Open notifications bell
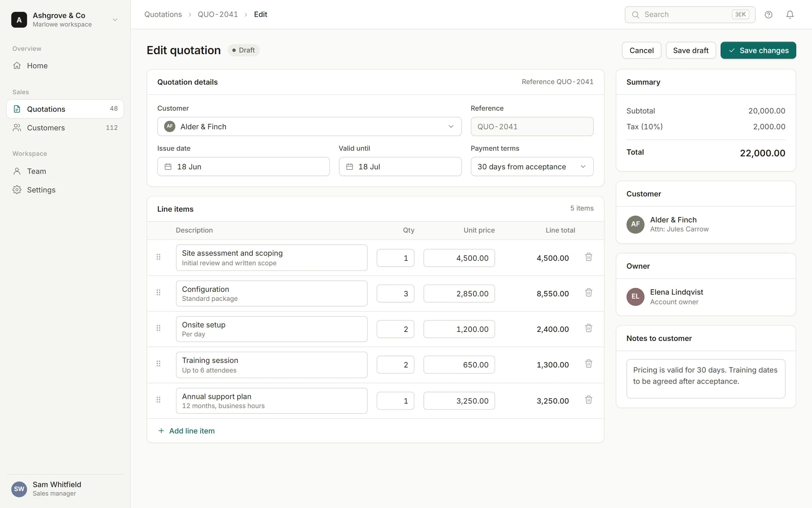Screen dimensions: 812x508 coord(790,15)
